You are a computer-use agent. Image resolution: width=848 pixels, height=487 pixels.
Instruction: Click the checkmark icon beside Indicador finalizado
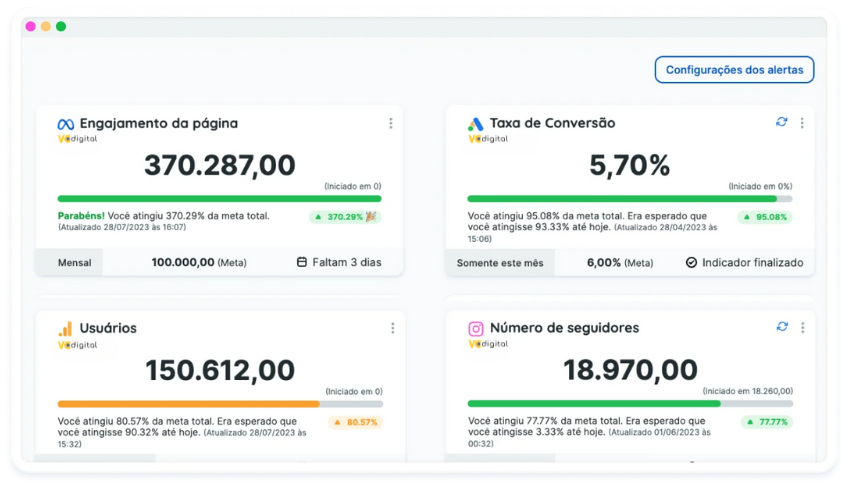tap(691, 262)
